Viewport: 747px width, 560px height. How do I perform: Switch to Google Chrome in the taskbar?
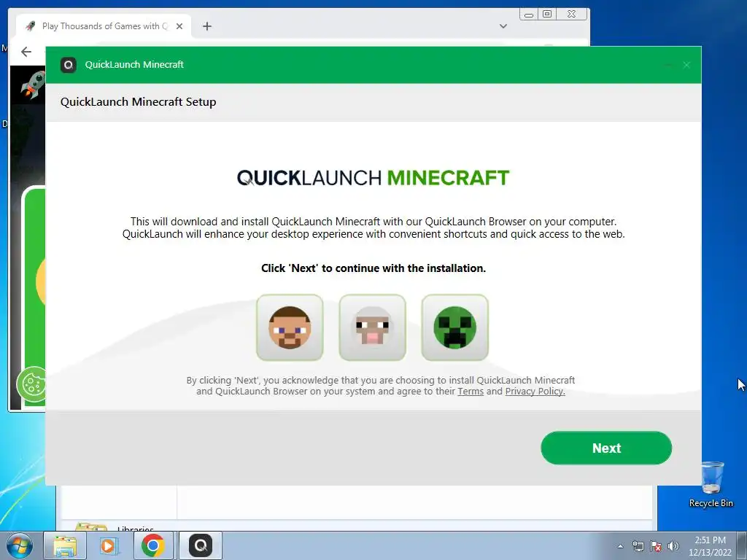[152, 545]
